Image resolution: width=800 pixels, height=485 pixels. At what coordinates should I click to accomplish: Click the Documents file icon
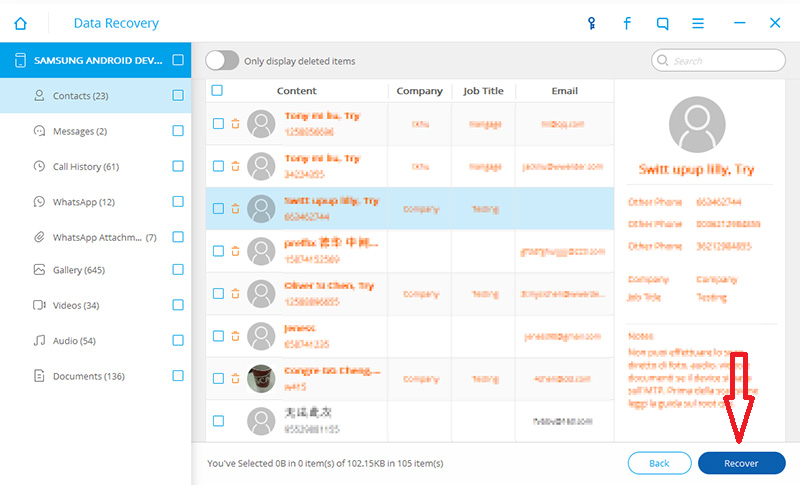click(x=39, y=376)
